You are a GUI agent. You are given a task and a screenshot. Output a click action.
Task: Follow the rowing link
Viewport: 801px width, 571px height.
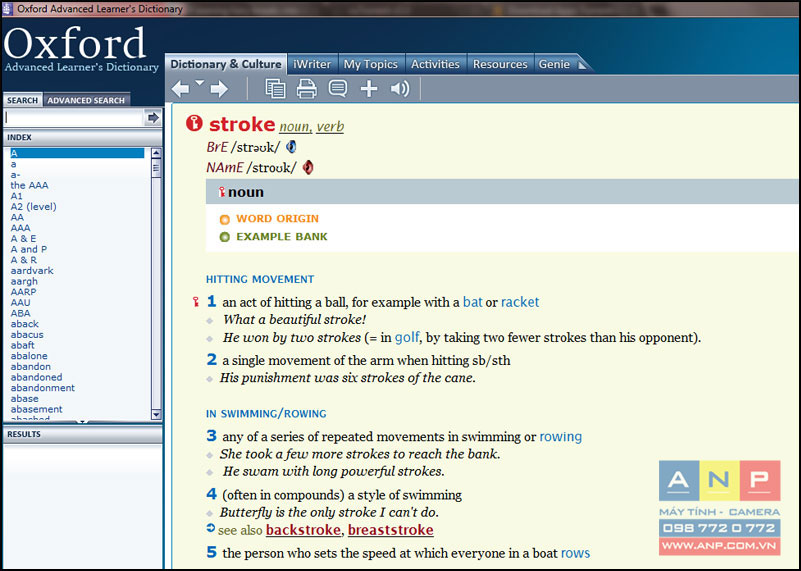coord(561,437)
